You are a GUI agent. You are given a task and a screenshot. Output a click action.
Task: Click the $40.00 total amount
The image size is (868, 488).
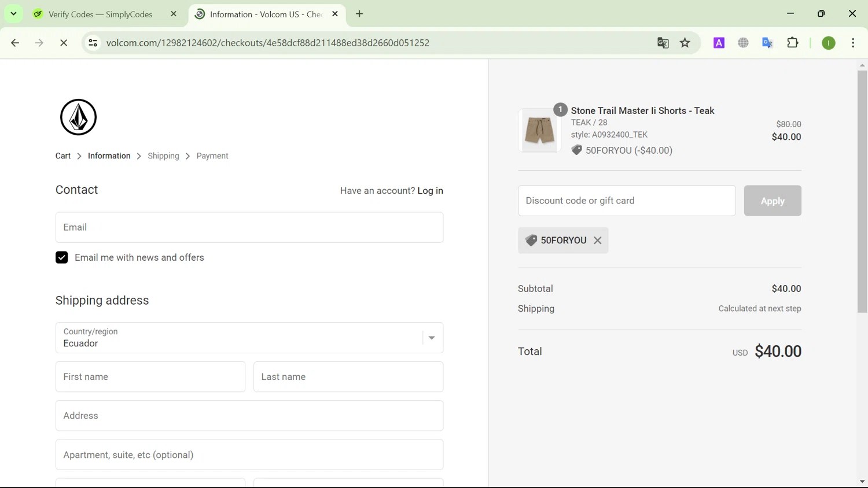(778, 352)
